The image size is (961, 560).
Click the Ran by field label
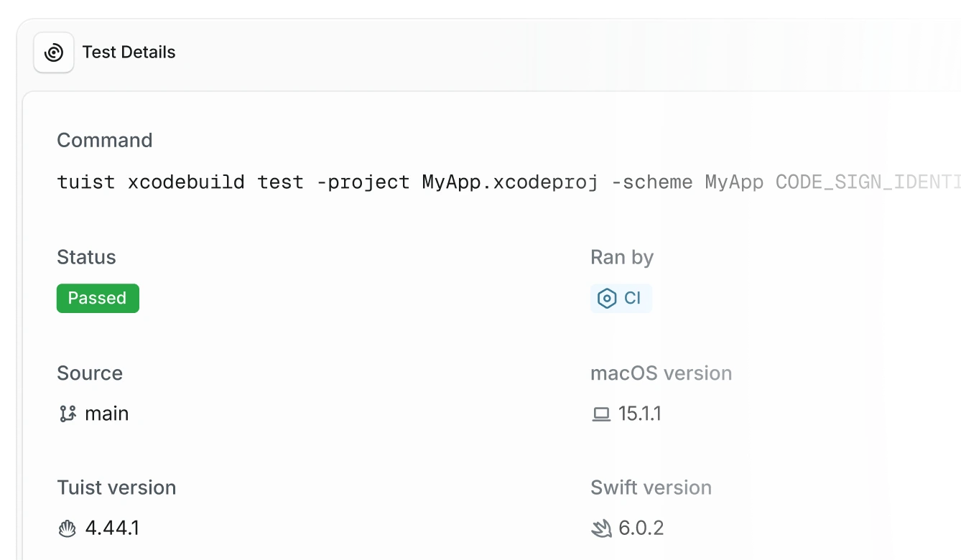click(622, 257)
